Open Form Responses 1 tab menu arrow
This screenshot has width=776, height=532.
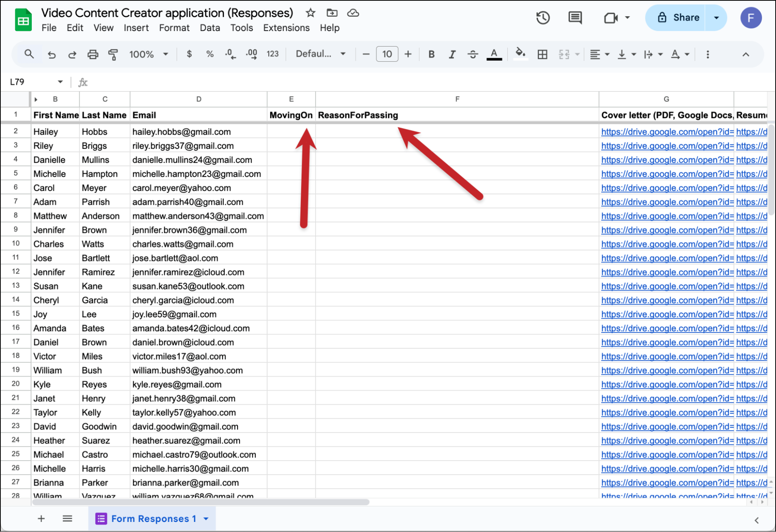[x=206, y=519]
